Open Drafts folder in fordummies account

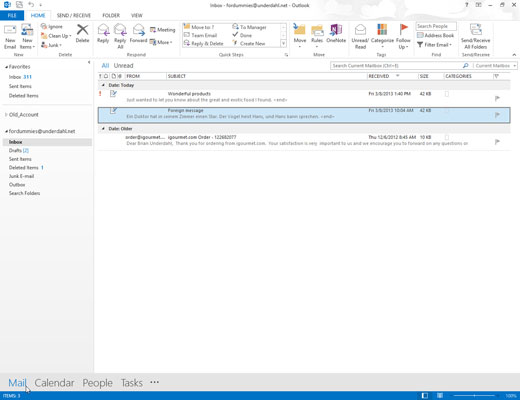click(x=19, y=151)
